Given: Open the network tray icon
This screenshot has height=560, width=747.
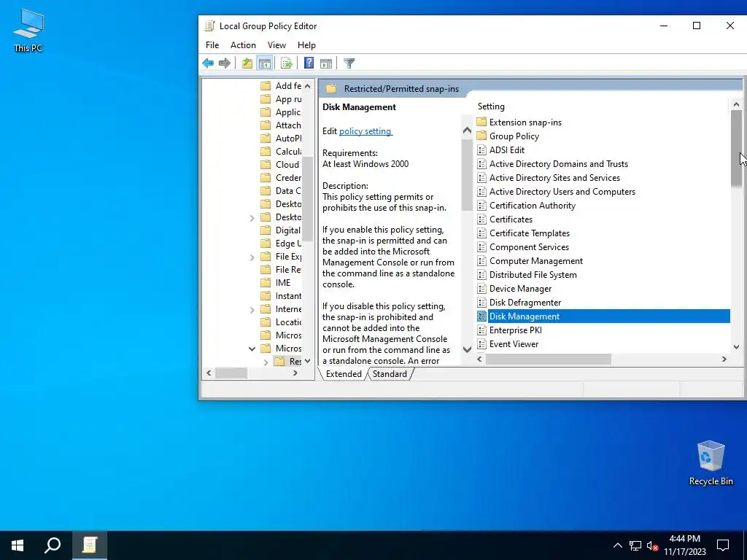Looking at the screenshot, I should coord(635,545).
